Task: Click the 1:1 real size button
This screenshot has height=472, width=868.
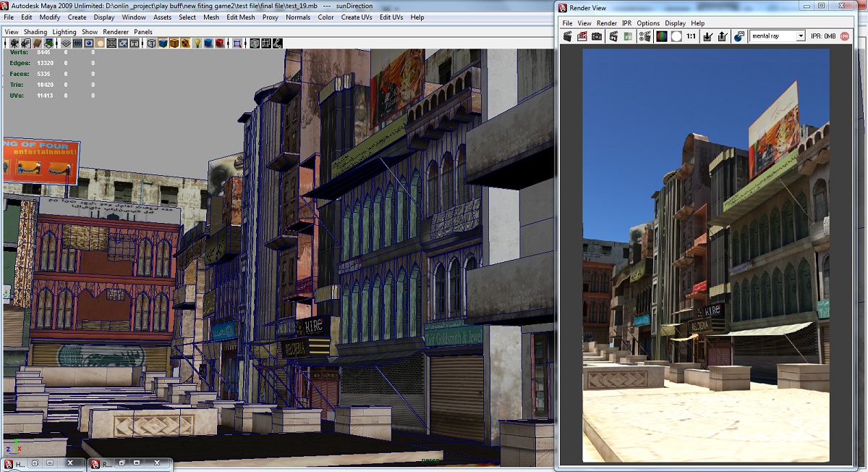Action: [x=691, y=36]
